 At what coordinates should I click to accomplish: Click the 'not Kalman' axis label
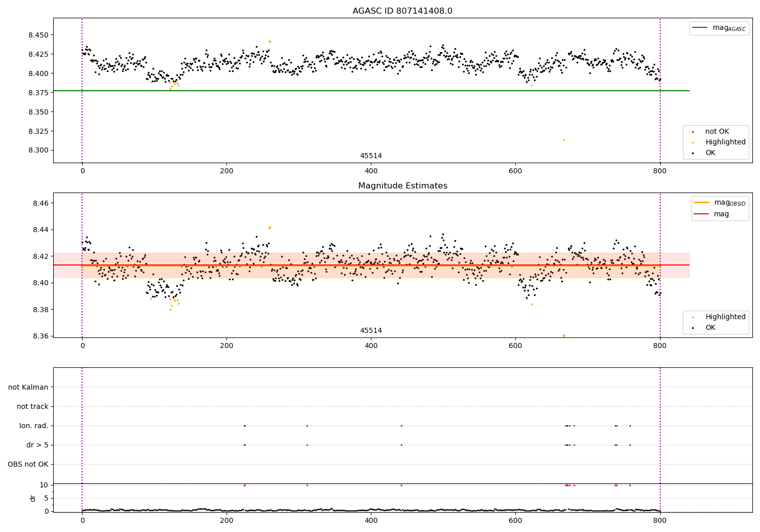(x=28, y=387)
